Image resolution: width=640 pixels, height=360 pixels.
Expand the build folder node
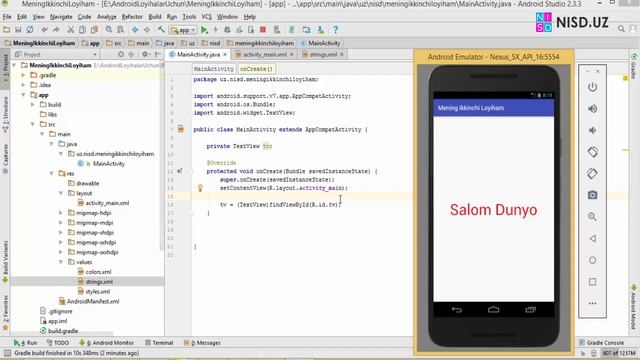click(x=33, y=104)
